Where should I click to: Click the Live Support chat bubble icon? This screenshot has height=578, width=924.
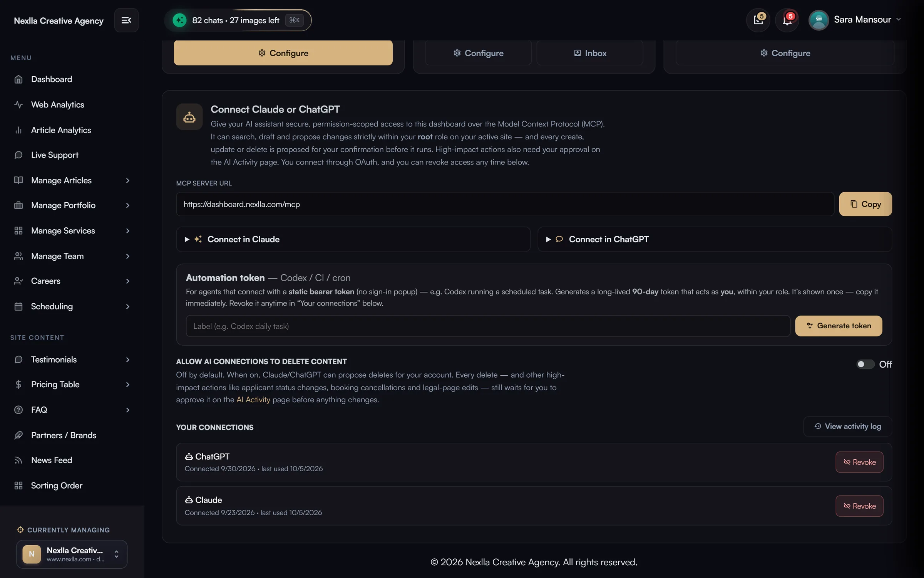click(18, 155)
